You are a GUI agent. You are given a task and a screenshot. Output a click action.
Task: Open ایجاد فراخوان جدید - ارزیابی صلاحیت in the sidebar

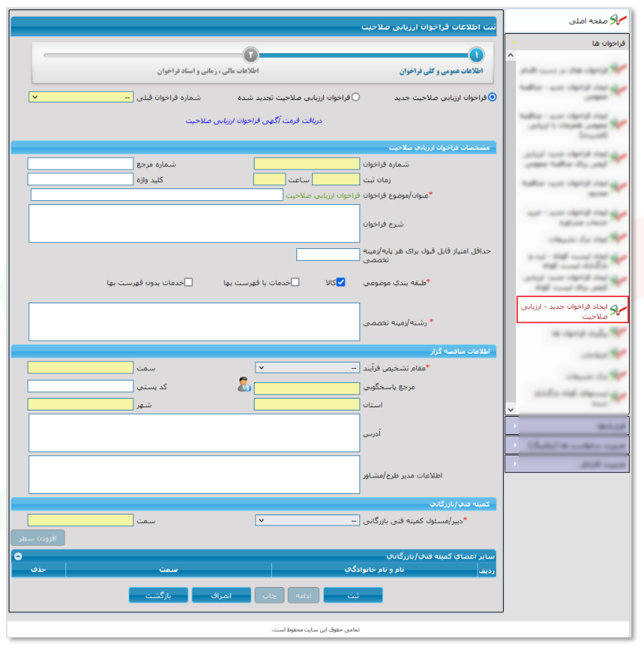(x=572, y=310)
